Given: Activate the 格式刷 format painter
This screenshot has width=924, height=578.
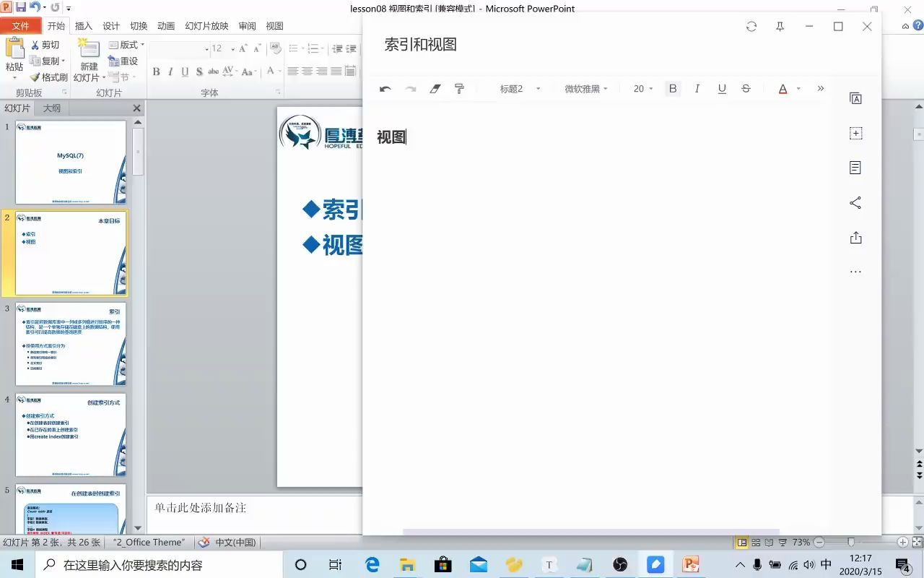Looking at the screenshot, I should click(x=48, y=77).
